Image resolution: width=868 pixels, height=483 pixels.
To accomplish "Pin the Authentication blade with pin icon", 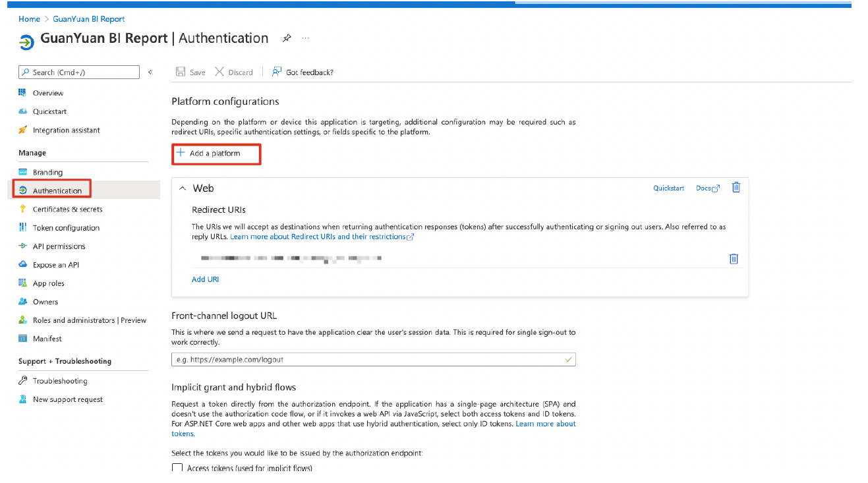I will click(x=287, y=38).
